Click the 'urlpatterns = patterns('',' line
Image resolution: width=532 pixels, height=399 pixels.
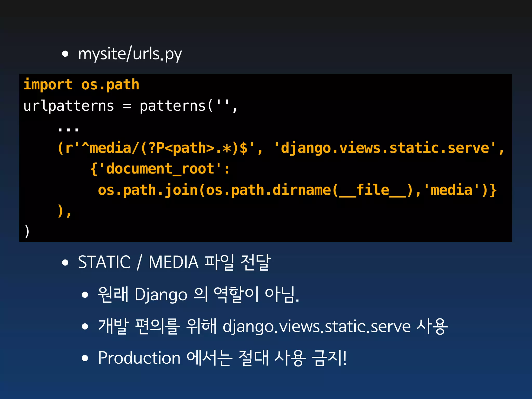[130, 106]
